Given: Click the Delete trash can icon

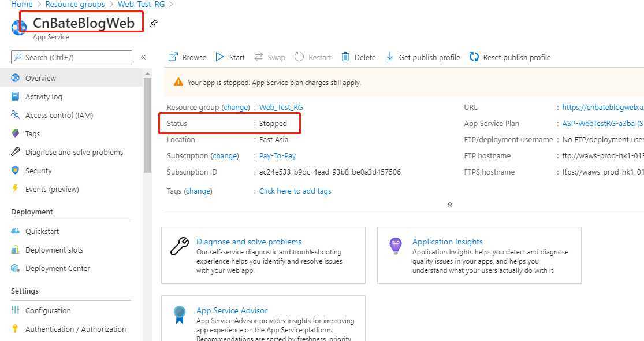Looking at the screenshot, I should [345, 57].
